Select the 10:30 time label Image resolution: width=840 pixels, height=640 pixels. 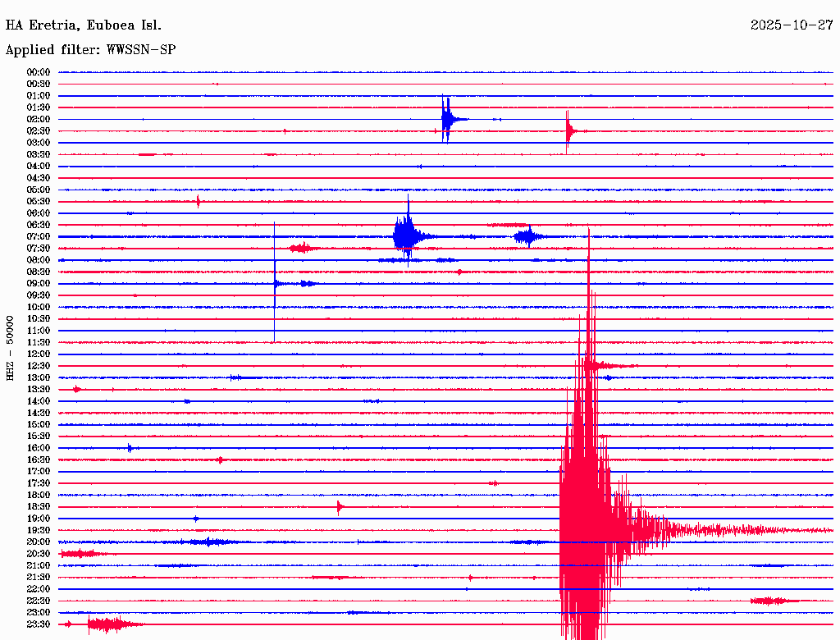pyautogui.click(x=39, y=319)
